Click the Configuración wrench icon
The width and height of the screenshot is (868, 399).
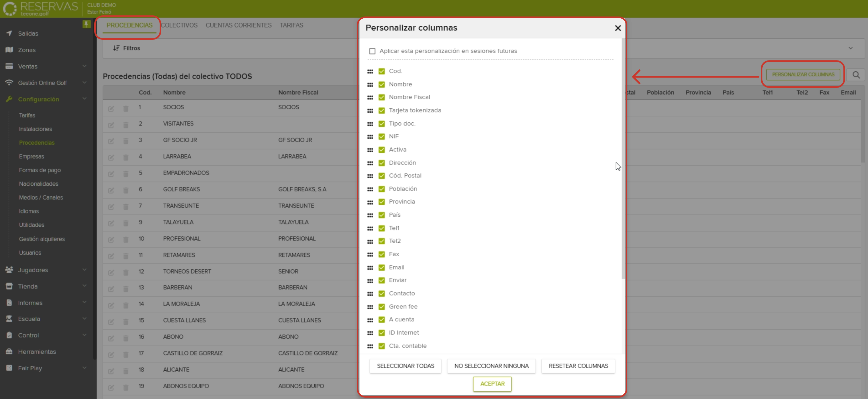[9, 99]
